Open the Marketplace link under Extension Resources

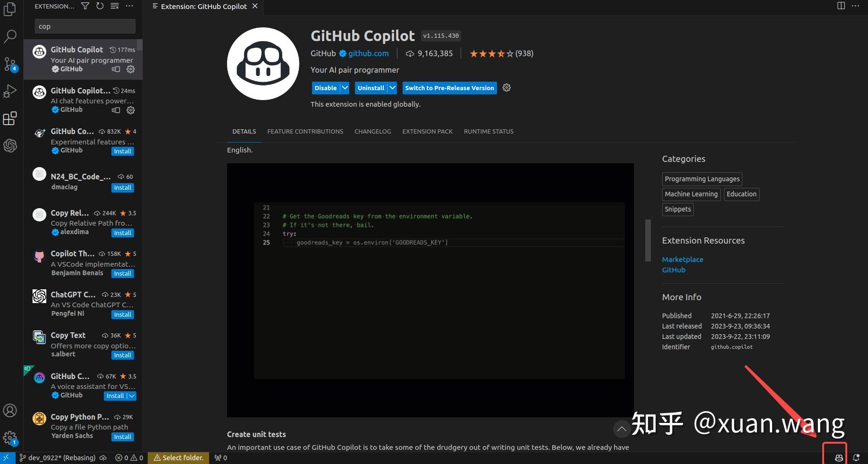pyautogui.click(x=682, y=259)
